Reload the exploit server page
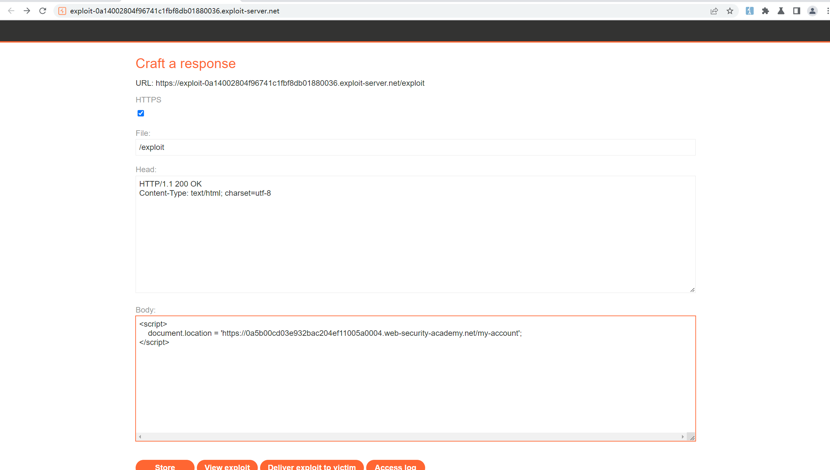Image resolution: width=830 pixels, height=470 pixels. point(43,11)
